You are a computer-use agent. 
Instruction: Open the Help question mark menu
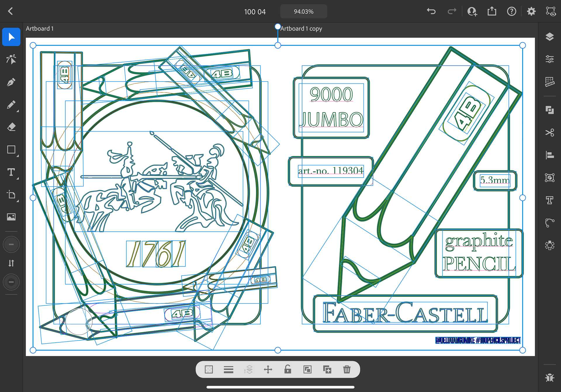click(512, 11)
